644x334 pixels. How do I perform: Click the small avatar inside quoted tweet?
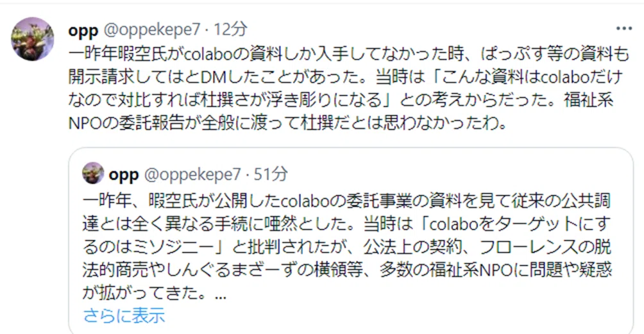coord(93,173)
